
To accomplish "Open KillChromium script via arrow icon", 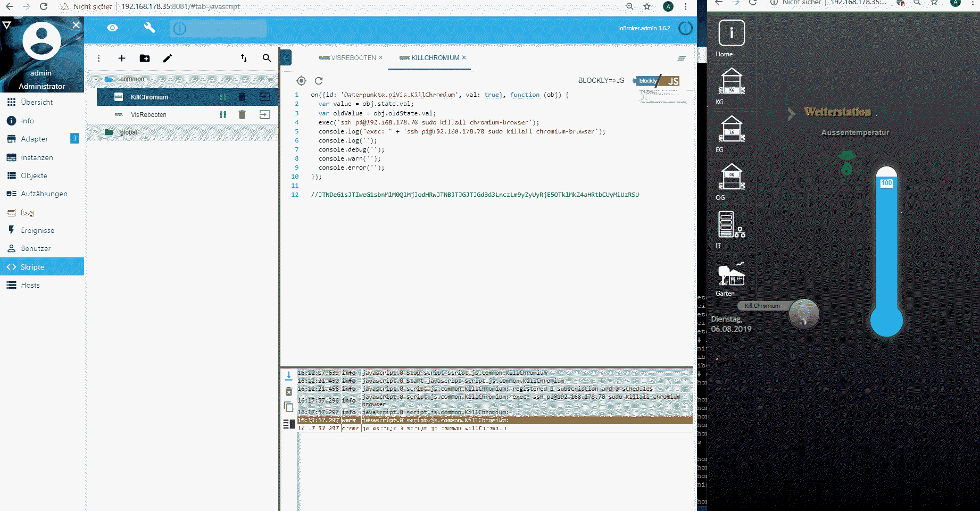I will pos(264,97).
